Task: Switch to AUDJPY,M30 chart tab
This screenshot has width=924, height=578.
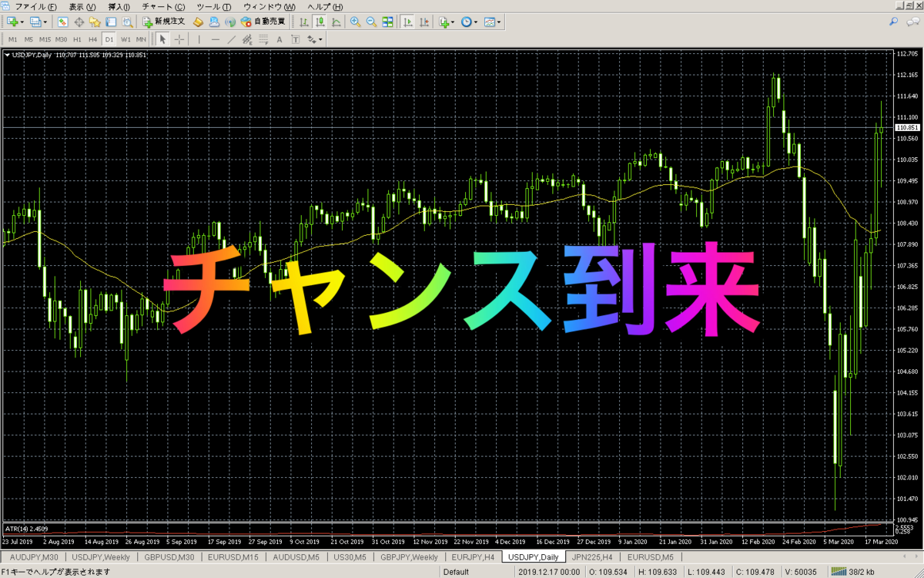Action: point(32,557)
